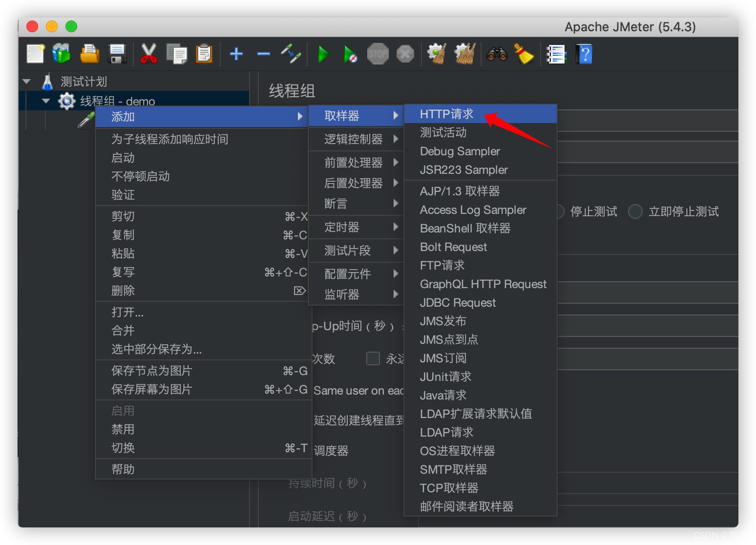
Task: Choose OS进程取样器 menu item
Action: pos(481,451)
